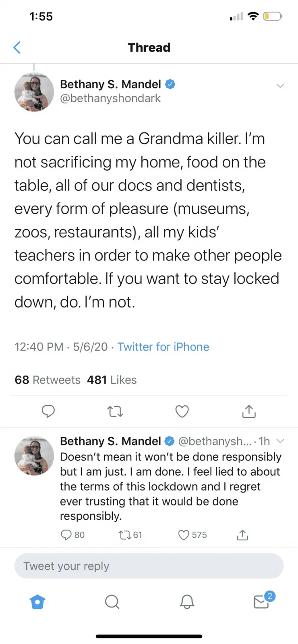Like the main tweet with heart icon
This screenshot has height=644, width=298.
point(182,411)
